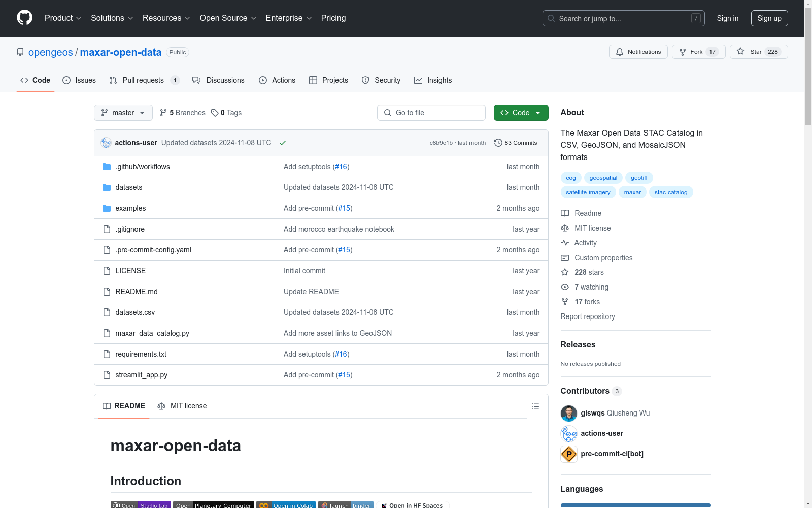Screen dimensions: 812x508
Task: Click the Sign up button
Action: (x=769, y=18)
